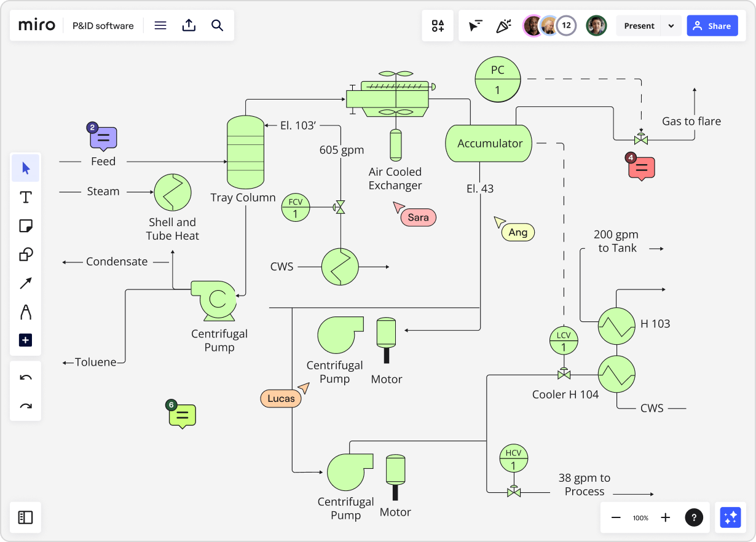Open board search
The image size is (756, 542).
coord(216,25)
